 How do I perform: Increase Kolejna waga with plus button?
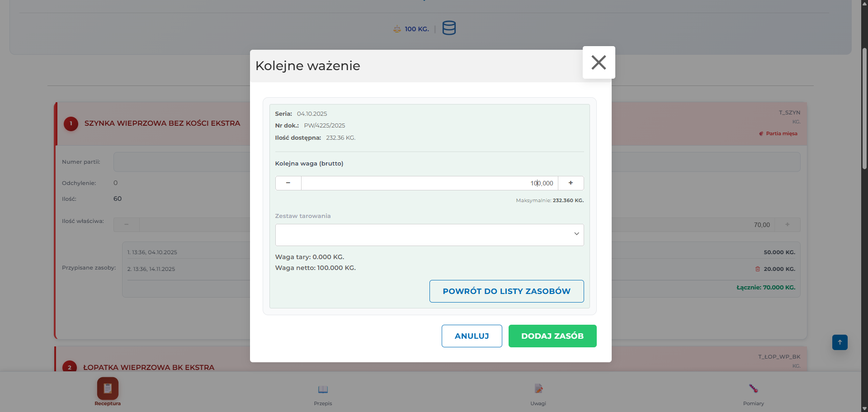571,183
